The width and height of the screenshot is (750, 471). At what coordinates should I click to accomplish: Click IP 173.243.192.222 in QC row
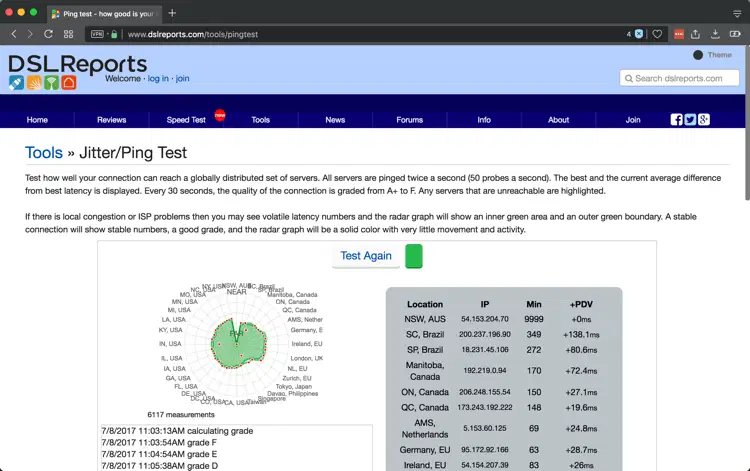tap(485, 407)
